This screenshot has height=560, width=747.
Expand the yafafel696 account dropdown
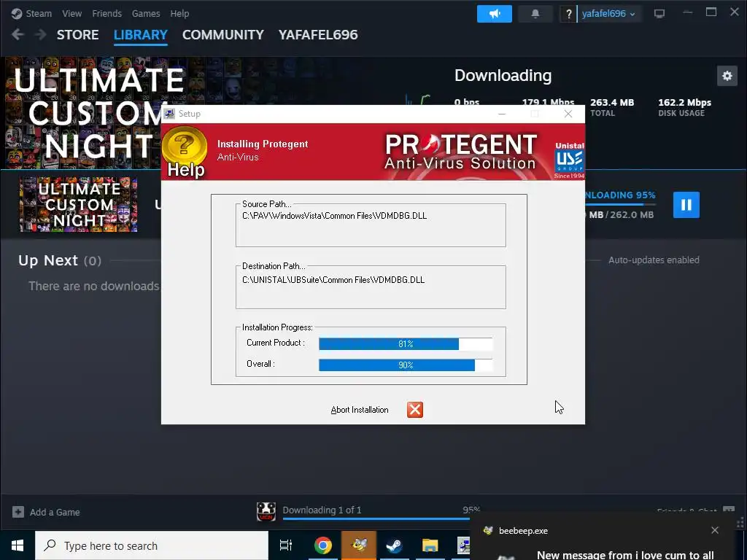[608, 14]
